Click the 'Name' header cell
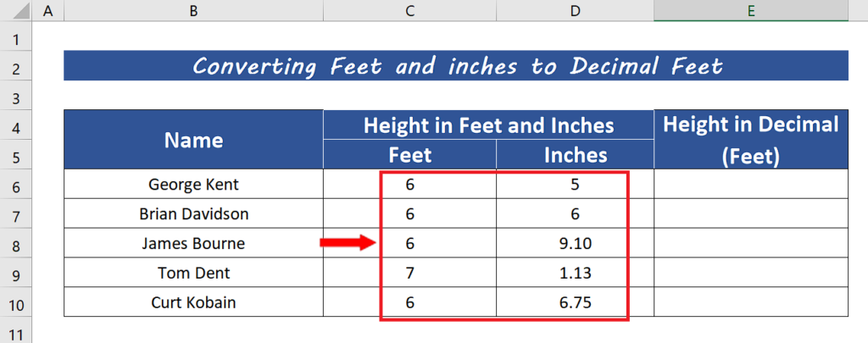 pyautogui.click(x=193, y=140)
